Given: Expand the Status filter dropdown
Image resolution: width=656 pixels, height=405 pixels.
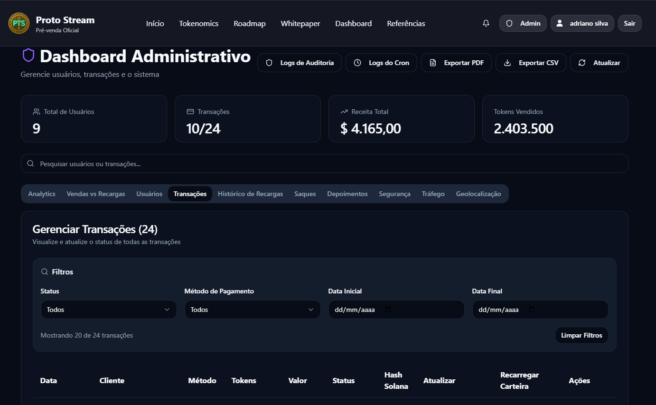Looking at the screenshot, I should pyautogui.click(x=108, y=310).
